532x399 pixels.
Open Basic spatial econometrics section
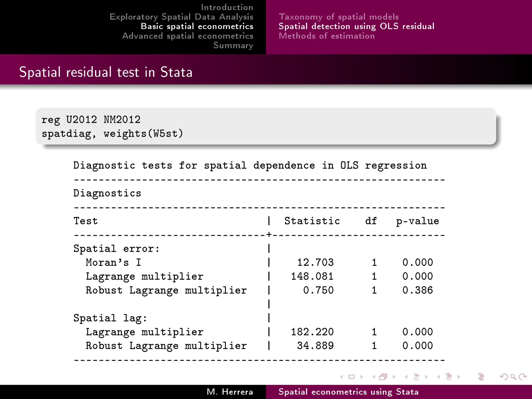197,26
